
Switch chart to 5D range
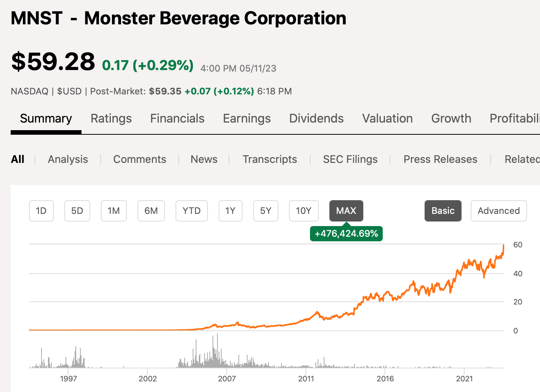(77, 211)
